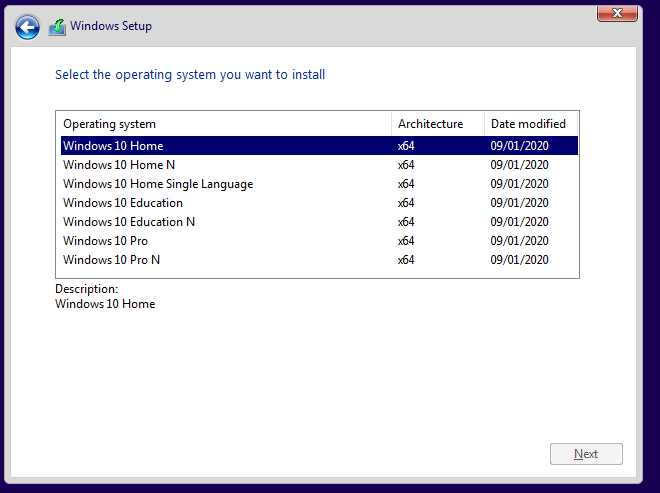
Task: Choose Windows 10 Pro N edition
Action: [x=319, y=259]
